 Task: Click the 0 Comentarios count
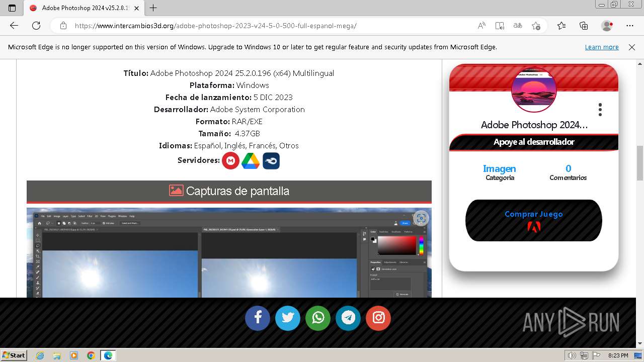click(568, 172)
